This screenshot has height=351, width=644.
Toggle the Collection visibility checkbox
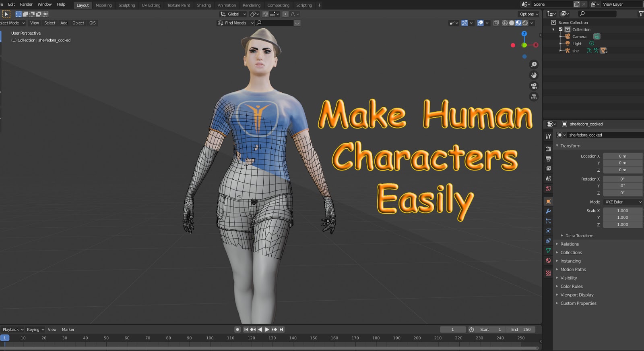[x=560, y=29]
